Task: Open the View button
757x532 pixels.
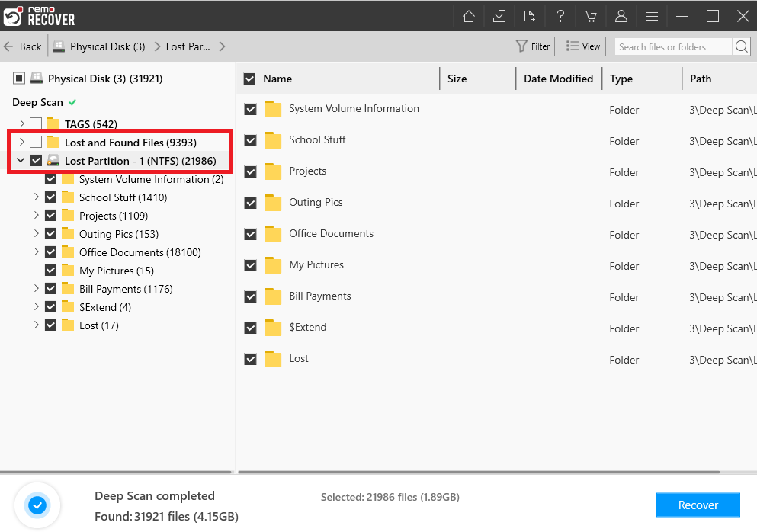Action: (x=584, y=46)
